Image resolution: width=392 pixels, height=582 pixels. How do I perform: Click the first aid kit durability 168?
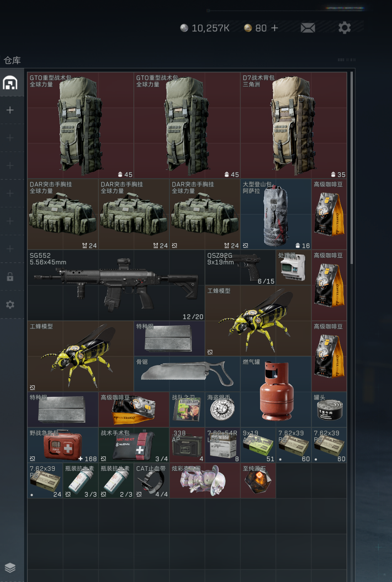[x=87, y=459]
